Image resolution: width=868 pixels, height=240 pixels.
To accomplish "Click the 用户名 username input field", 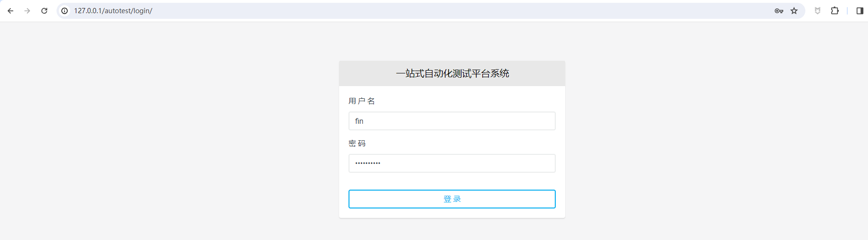I will [x=452, y=121].
